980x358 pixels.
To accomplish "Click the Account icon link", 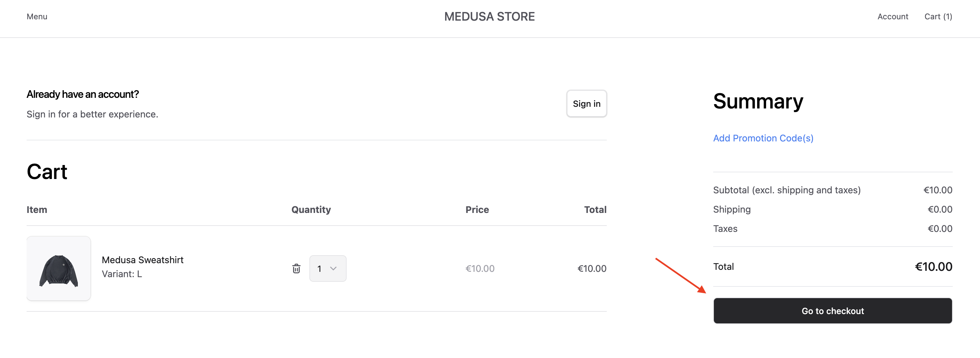I will (x=893, y=16).
